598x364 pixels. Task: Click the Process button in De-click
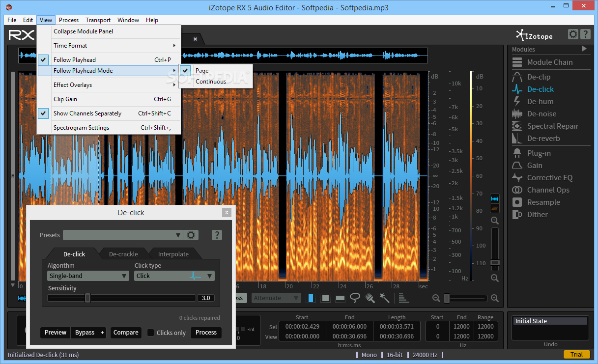206,333
